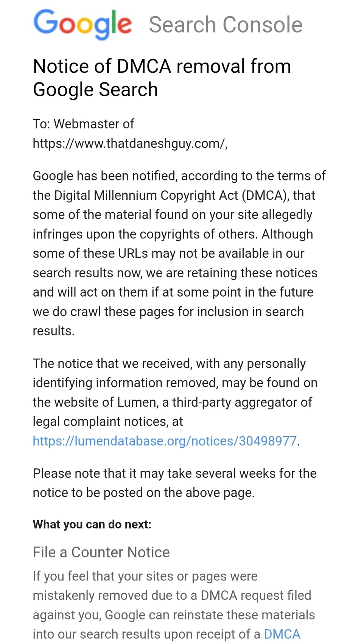Click the notice number 30498977

268,441
